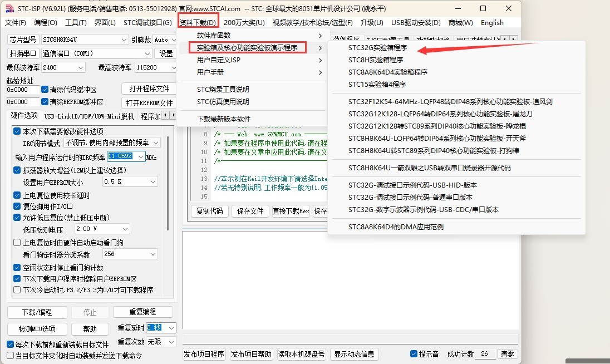Open 最高波特率 115200 dropdown
Screen dimensions: 610x364
click(156, 67)
